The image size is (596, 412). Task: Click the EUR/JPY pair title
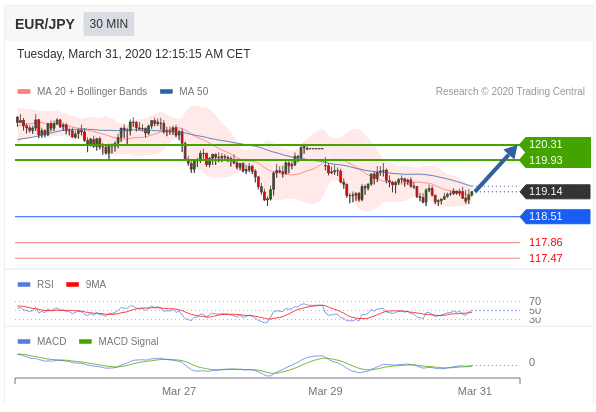[45, 24]
